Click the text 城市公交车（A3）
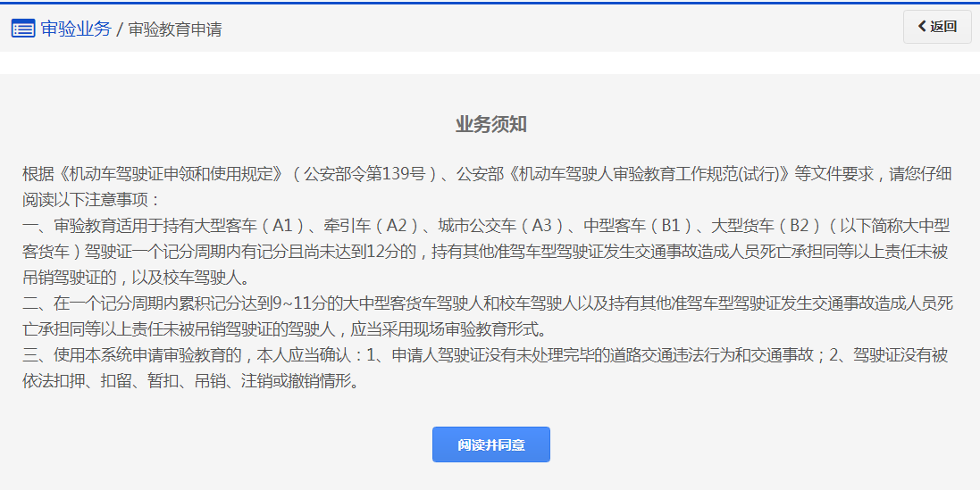This screenshot has width=980, height=490. tap(503, 226)
